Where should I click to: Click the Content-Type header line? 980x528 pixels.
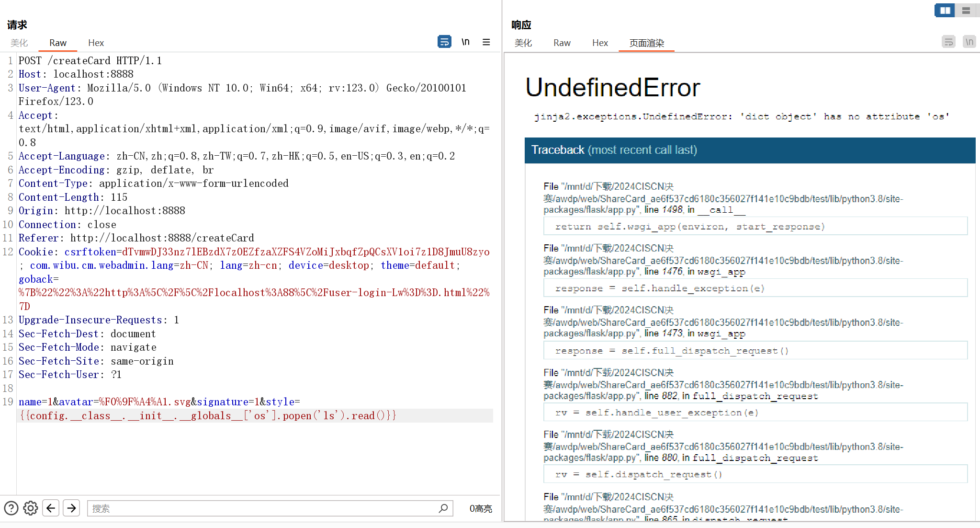coord(154,184)
